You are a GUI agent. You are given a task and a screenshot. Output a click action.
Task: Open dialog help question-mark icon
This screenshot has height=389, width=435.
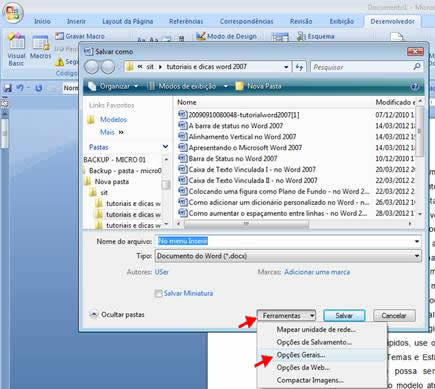pos(414,87)
